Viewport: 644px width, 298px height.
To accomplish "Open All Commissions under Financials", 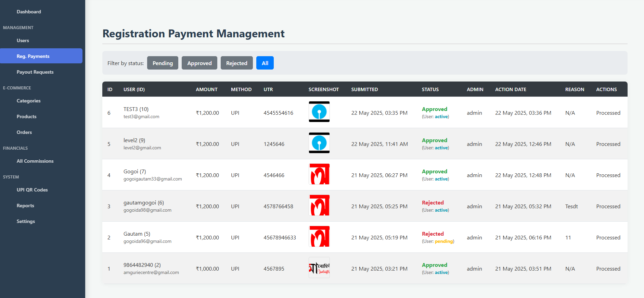I will [x=35, y=161].
